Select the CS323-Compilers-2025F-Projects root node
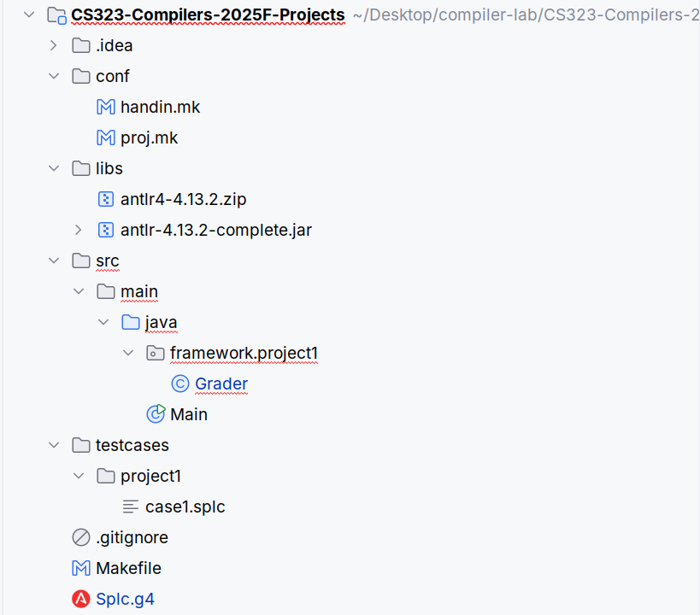 tap(208, 15)
